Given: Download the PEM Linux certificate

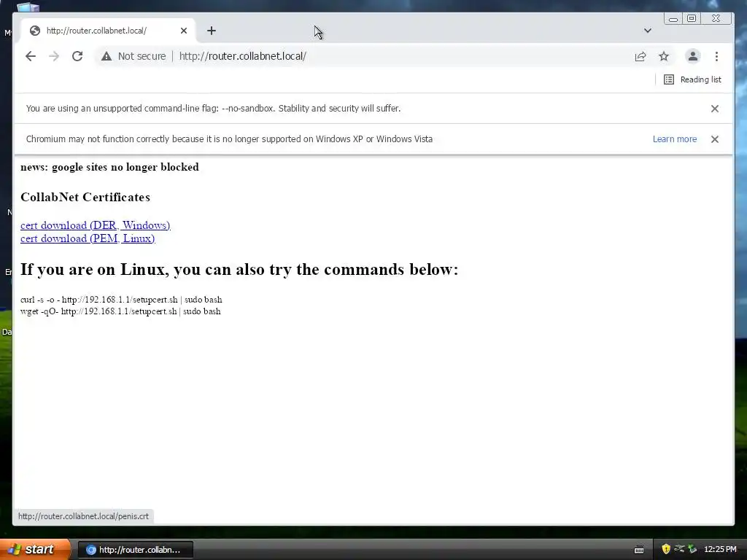Looking at the screenshot, I should pyautogui.click(x=88, y=238).
